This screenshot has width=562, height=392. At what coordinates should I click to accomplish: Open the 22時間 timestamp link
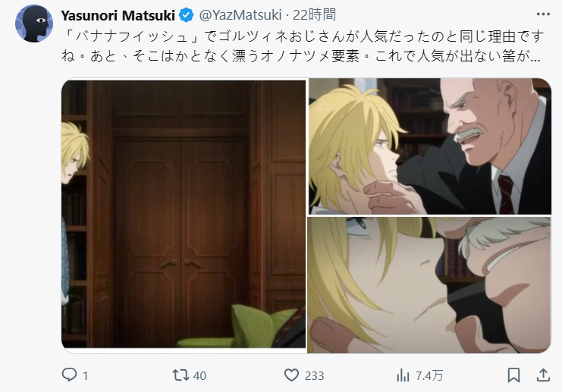pyautogui.click(x=314, y=15)
